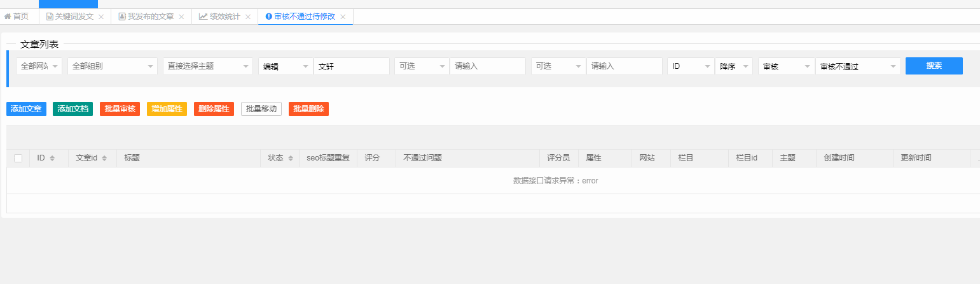Open the 首页 home tab
The height and width of the screenshot is (284, 980).
[17, 17]
